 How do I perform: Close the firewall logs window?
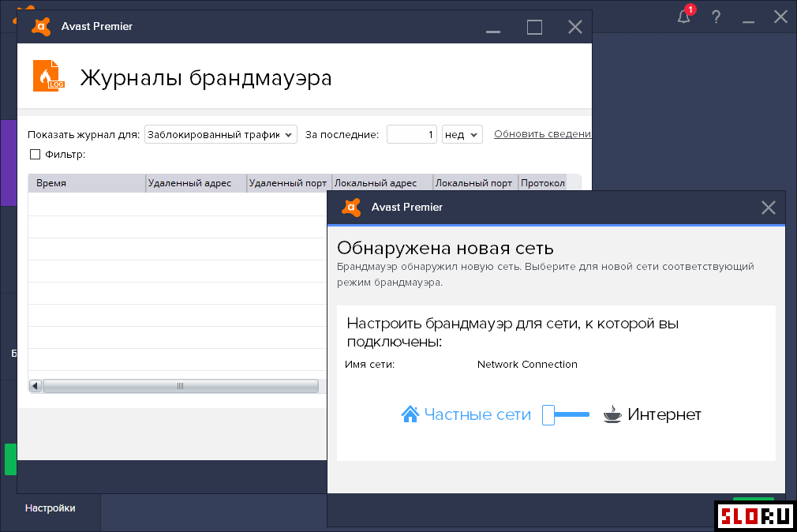click(575, 27)
